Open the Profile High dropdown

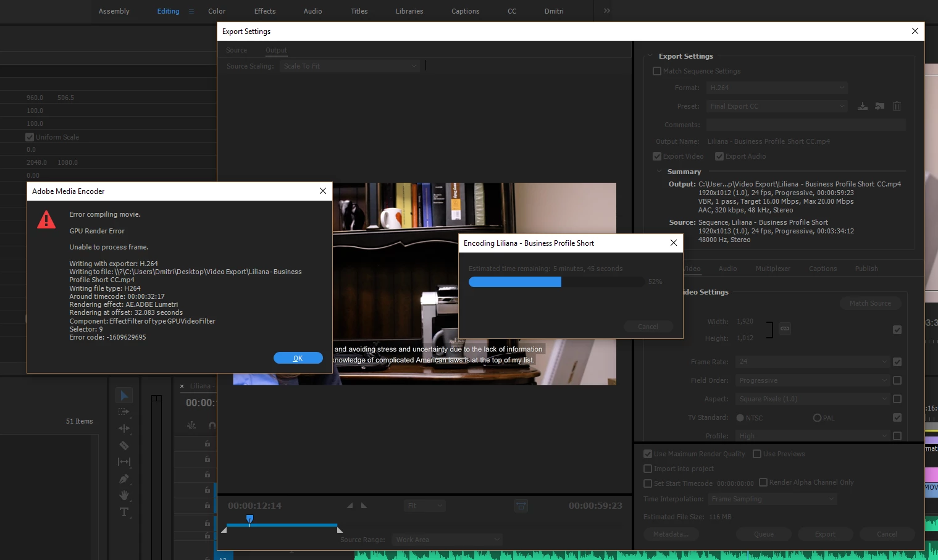coord(813,436)
